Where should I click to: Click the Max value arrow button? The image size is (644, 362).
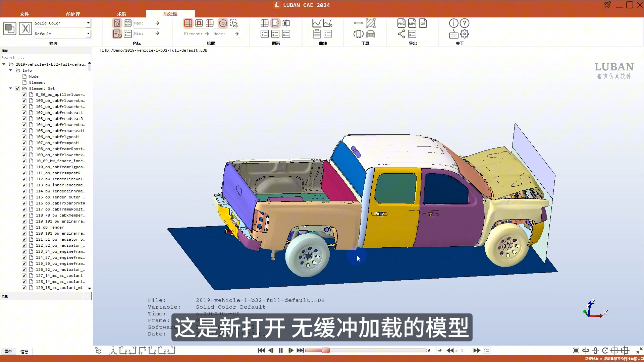point(157,23)
